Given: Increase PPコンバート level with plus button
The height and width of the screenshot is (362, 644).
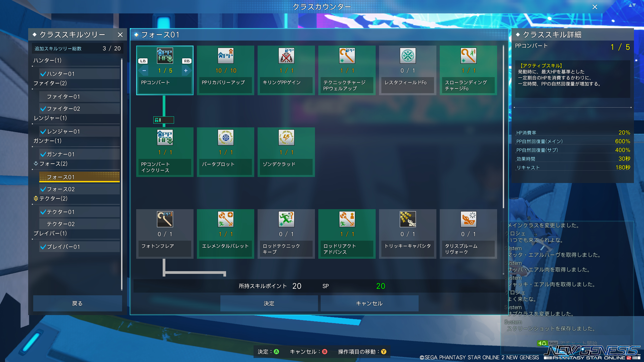Looking at the screenshot, I should click(x=186, y=71).
